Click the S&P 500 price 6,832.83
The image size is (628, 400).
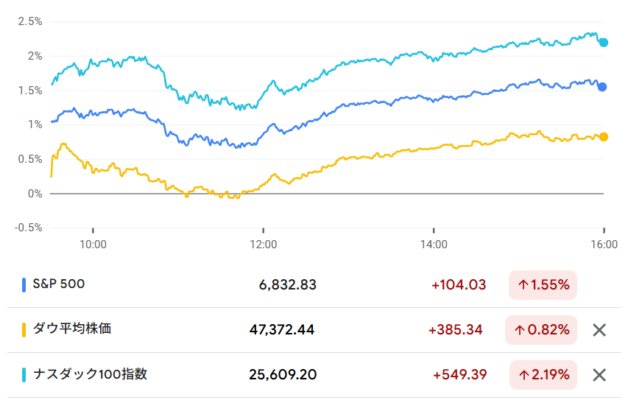(287, 285)
